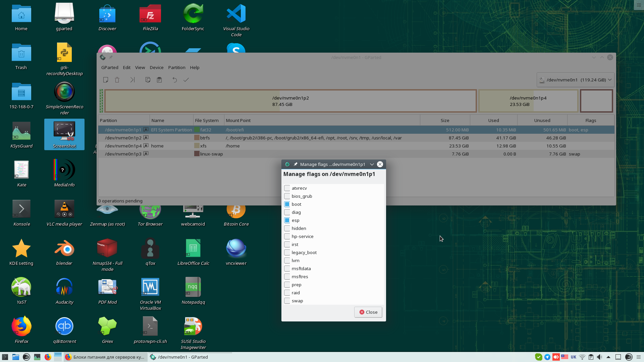Click the paste partition toolbar icon
644x362 pixels.
159,80
